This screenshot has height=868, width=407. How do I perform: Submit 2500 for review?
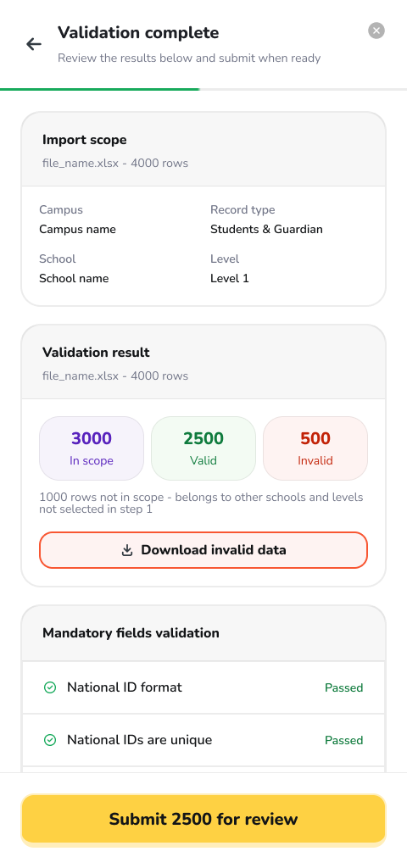203,820
